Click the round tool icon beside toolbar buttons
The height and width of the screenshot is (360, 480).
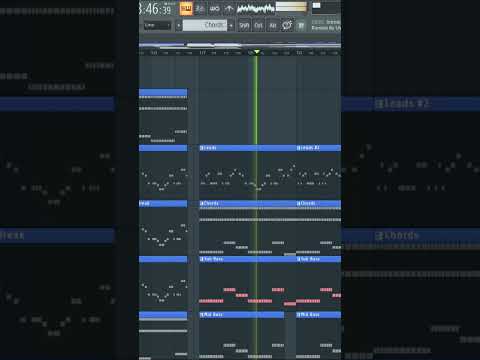coord(287,25)
